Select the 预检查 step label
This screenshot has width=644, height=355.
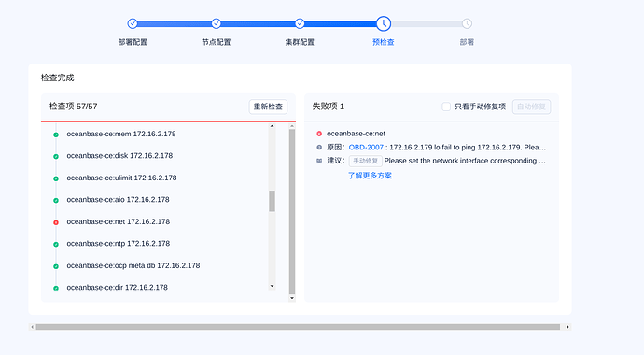(384, 42)
